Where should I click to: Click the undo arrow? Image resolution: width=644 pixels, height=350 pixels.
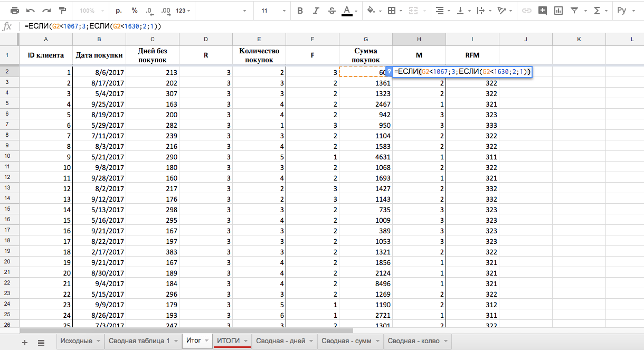coord(31,11)
